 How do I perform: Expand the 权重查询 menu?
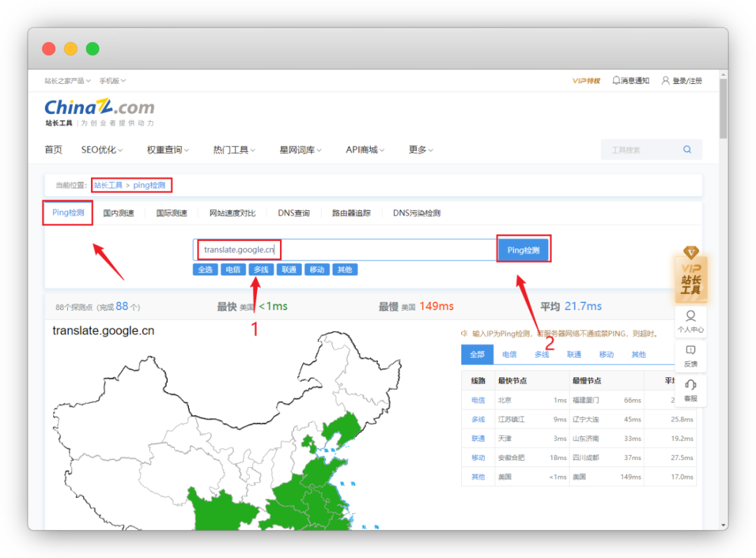point(168,150)
